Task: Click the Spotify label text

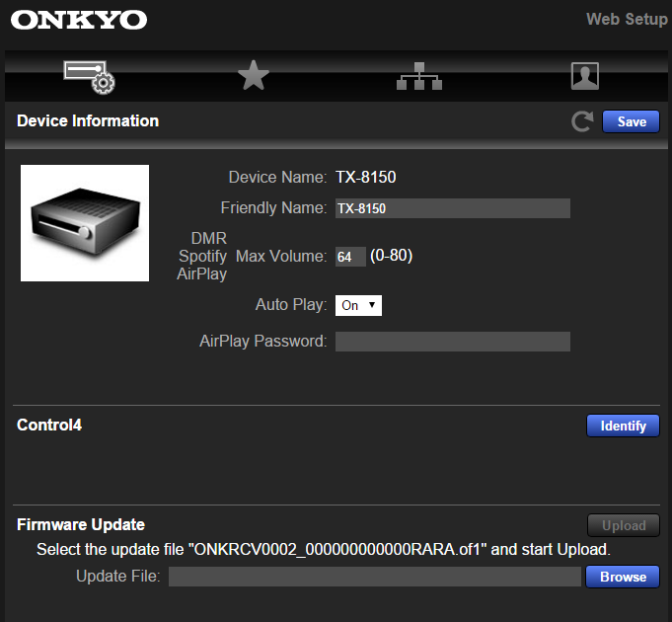Action: pyautogui.click(x=202, y=257)
